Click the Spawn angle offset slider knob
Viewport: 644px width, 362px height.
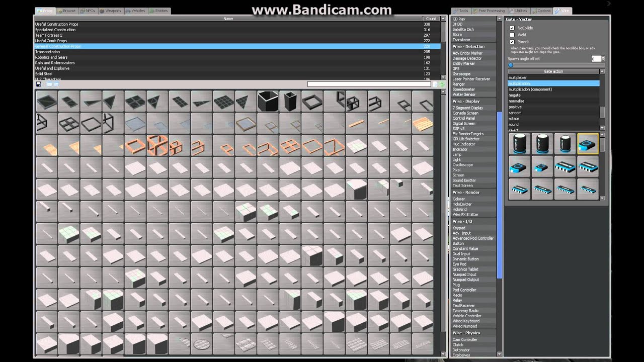(511, 65)
